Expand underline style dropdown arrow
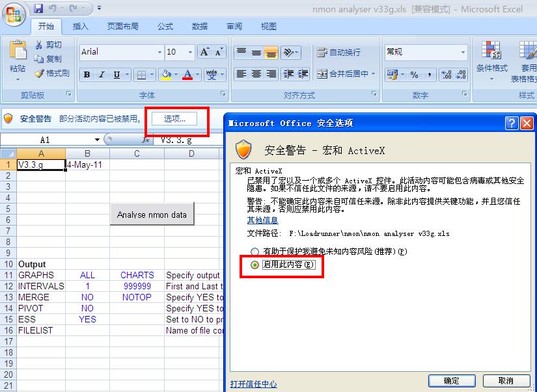Viewport: 537px width, 392px height. pyautogui.click(x=127, y=74)
